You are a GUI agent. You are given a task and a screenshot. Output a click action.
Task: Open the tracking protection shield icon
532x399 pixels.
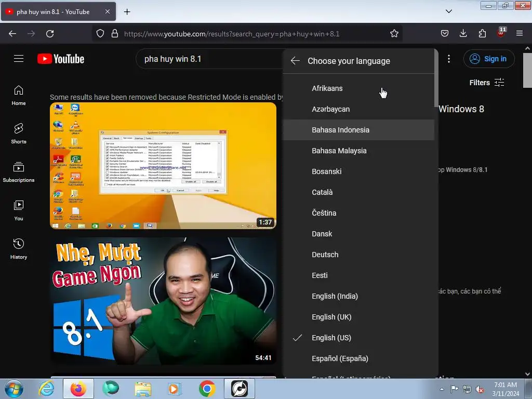coord(100,34)
